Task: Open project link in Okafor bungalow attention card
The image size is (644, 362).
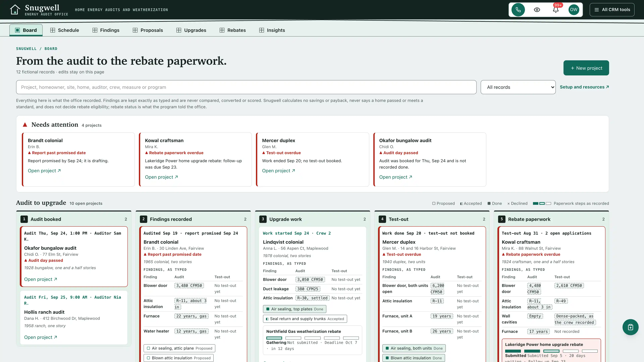Action: (395, 177)
